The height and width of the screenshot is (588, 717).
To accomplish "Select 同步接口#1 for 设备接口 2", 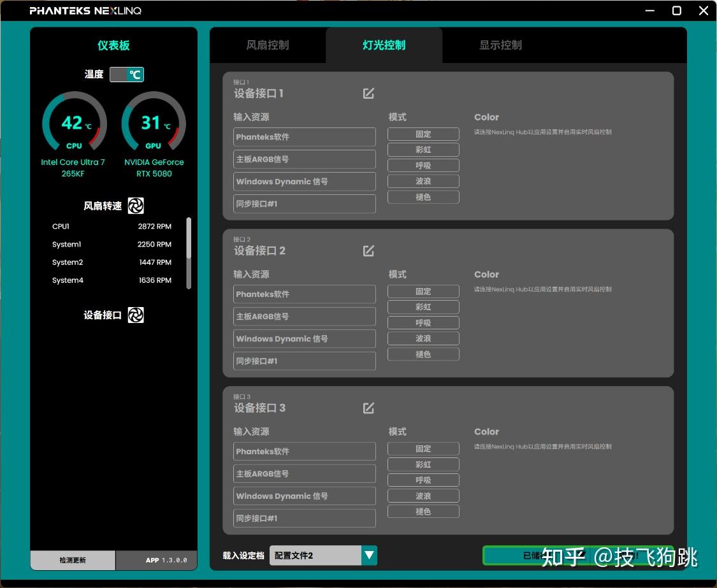I will (x=305, y=361).
